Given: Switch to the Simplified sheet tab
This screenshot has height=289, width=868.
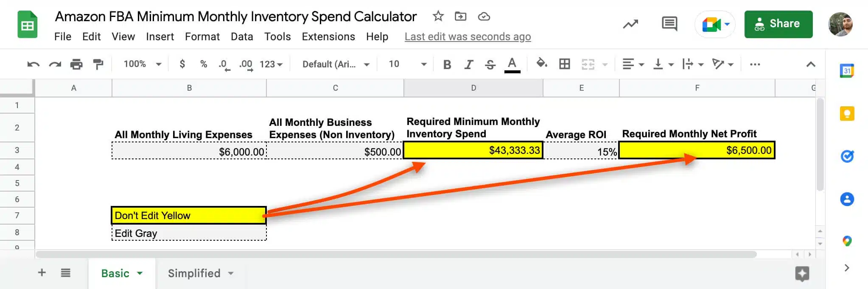Looking at the screenshot, I should [x=194, y=273].
